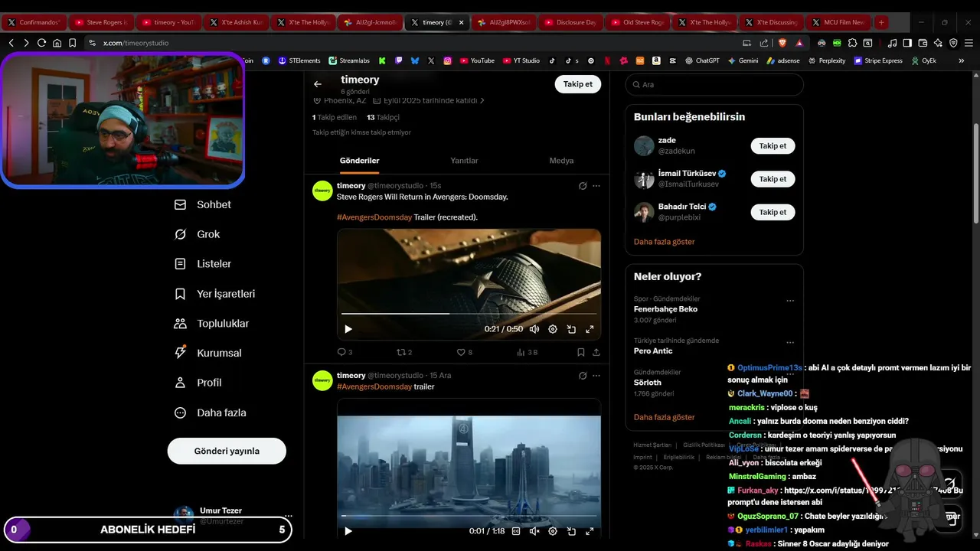Screen dimensions: 980x551
Task: Open Kurumsal in the sidebar
Action: (208, 353)
